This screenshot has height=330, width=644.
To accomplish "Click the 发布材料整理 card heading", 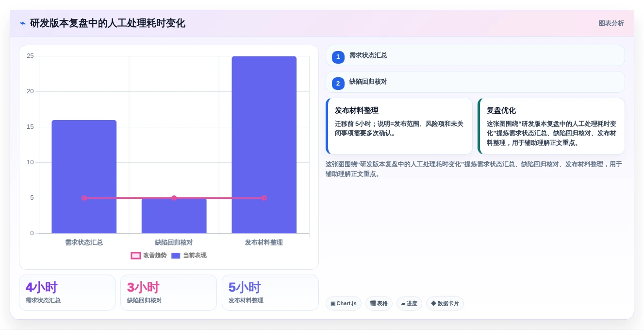I will (x=357, y=110).
